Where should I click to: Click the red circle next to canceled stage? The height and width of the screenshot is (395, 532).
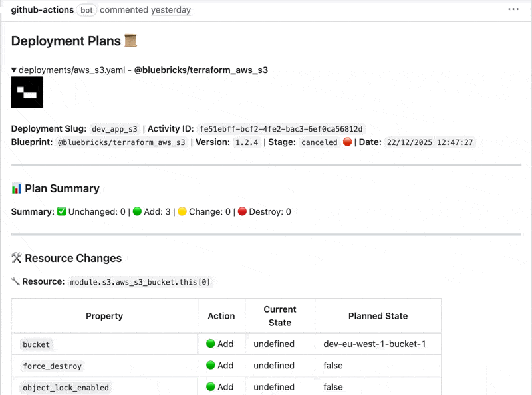pos(347,142)
